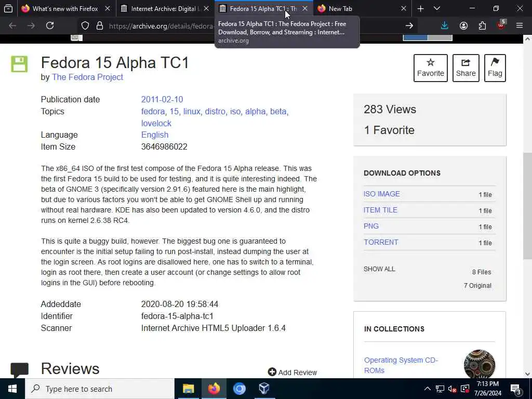Show hidden system tray icons

428,389
